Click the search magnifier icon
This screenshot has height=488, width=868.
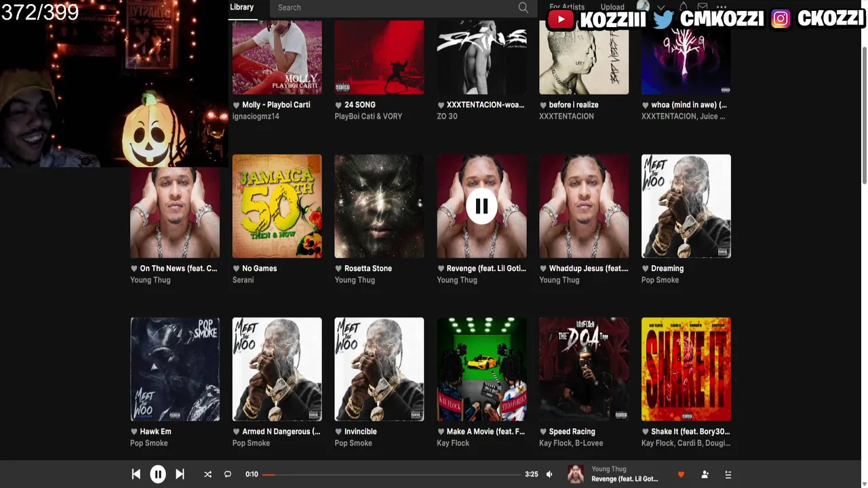click(524, 7)
